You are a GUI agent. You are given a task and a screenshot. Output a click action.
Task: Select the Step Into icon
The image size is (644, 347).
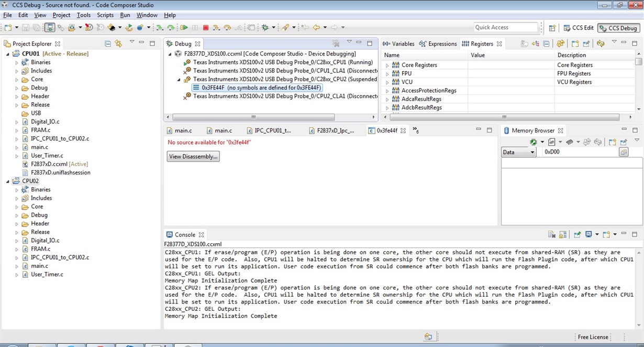(x=216, y=27)
